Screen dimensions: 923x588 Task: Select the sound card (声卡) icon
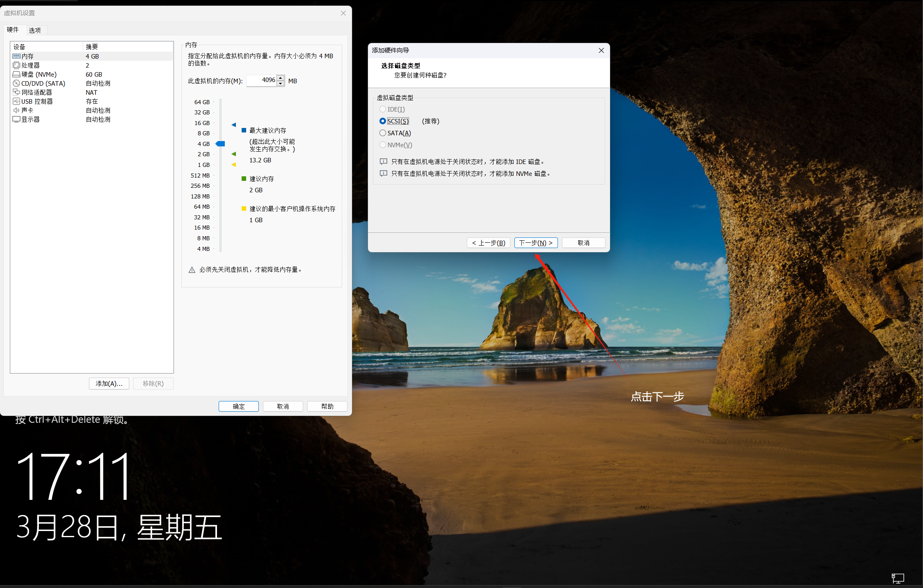[x=16, y=110]
